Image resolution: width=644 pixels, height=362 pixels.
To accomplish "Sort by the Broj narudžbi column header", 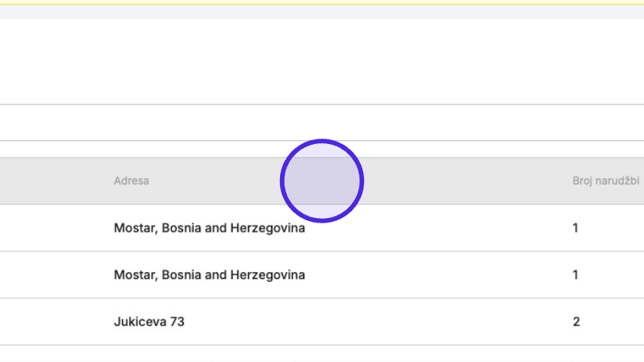I will tap(606, 181).
